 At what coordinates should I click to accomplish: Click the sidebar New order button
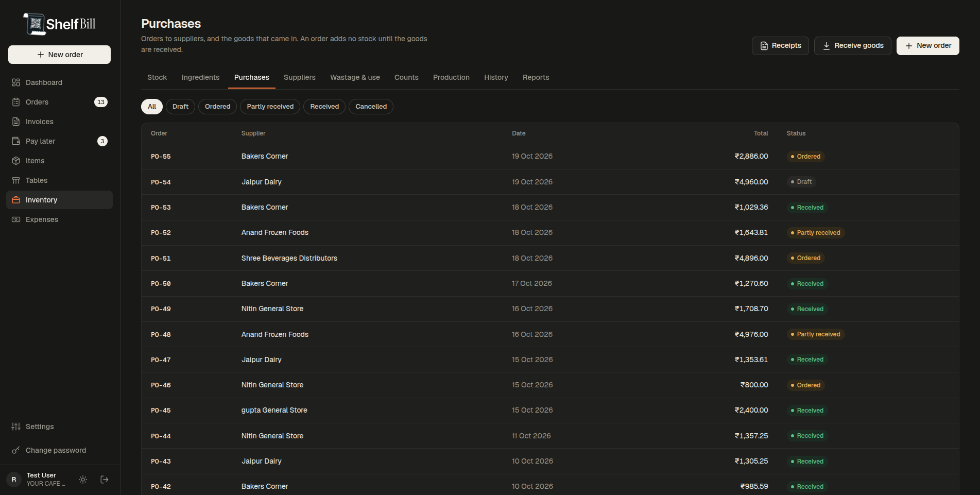coord(59,55)
